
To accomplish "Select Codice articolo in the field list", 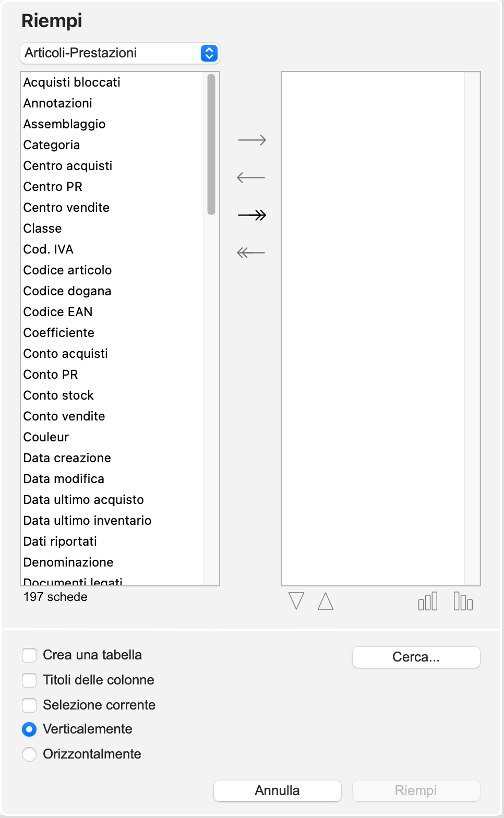I will pyautogui.click(x=67, y=270).
